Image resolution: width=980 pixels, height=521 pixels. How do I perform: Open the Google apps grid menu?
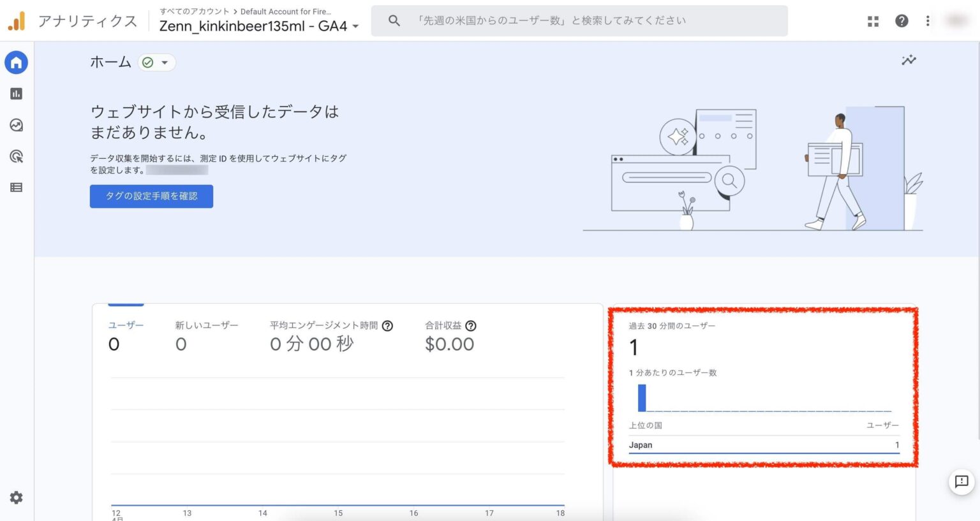(872, 20)
